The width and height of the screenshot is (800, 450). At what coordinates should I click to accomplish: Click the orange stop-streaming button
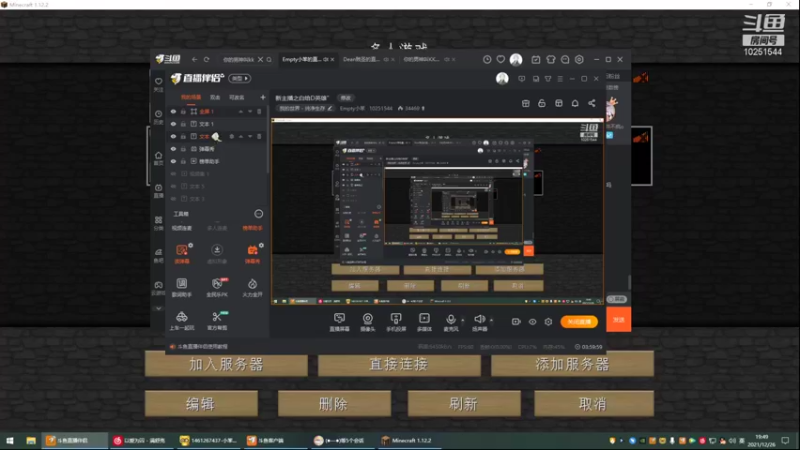click(x=579, y=321)
